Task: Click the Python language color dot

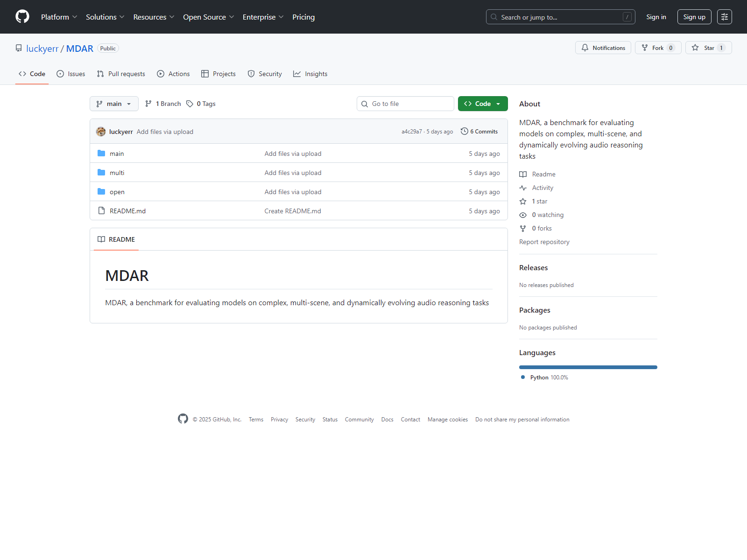Action: pos(523,377)
